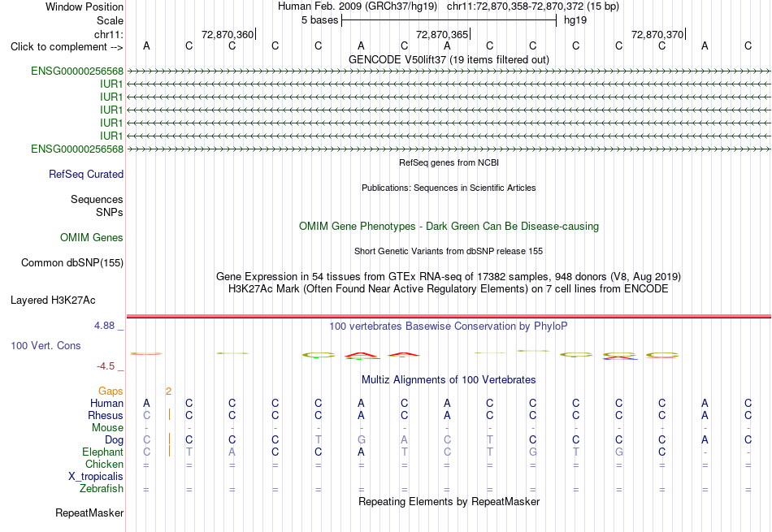Click the -4.5 PhyloP lower scale value

tap(106, 366)
